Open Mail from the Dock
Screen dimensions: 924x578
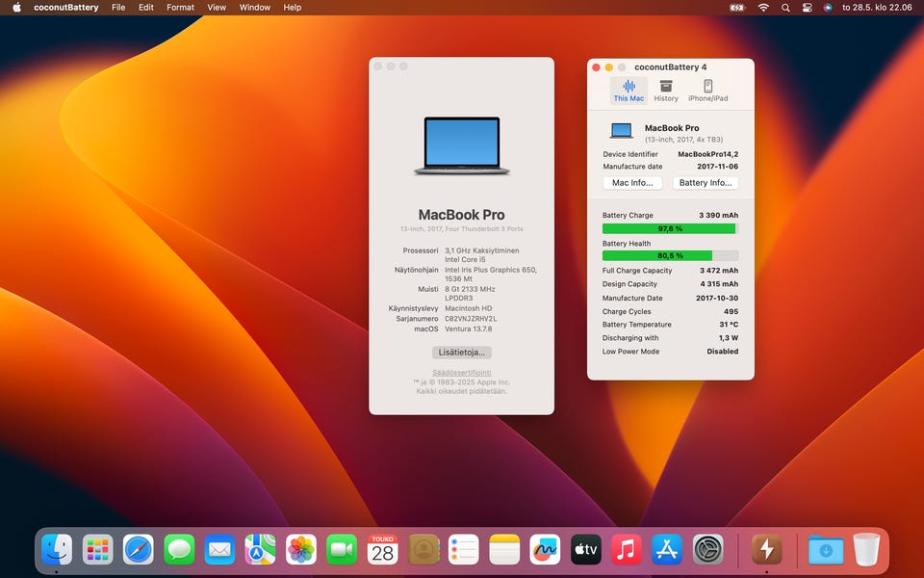pyautogui.click(x=219, y=550)
